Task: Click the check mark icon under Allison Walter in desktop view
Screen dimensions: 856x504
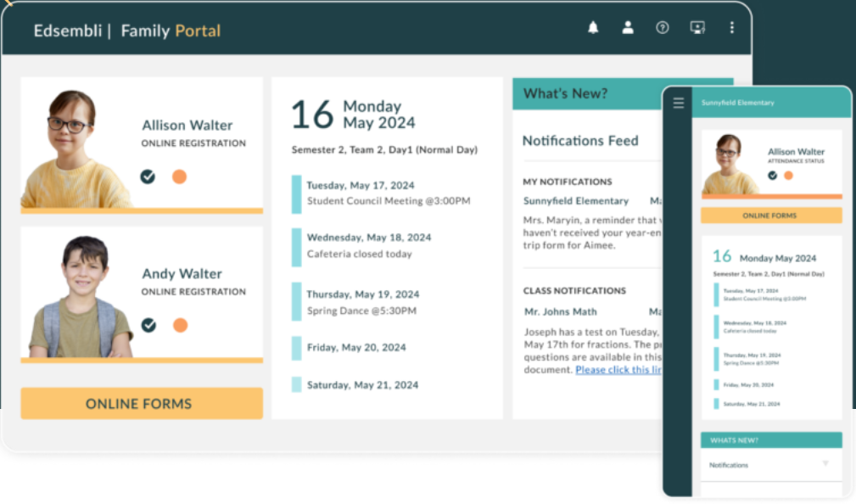Action: point(148,176)
